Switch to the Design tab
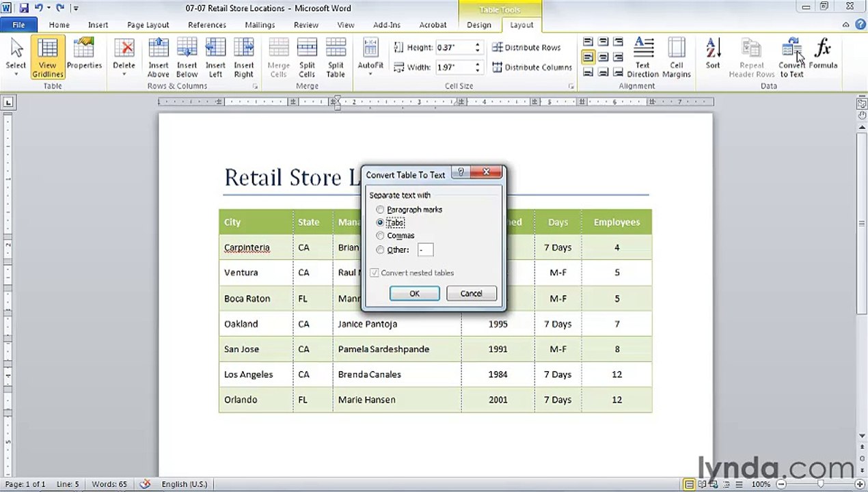 click(478, 25)
